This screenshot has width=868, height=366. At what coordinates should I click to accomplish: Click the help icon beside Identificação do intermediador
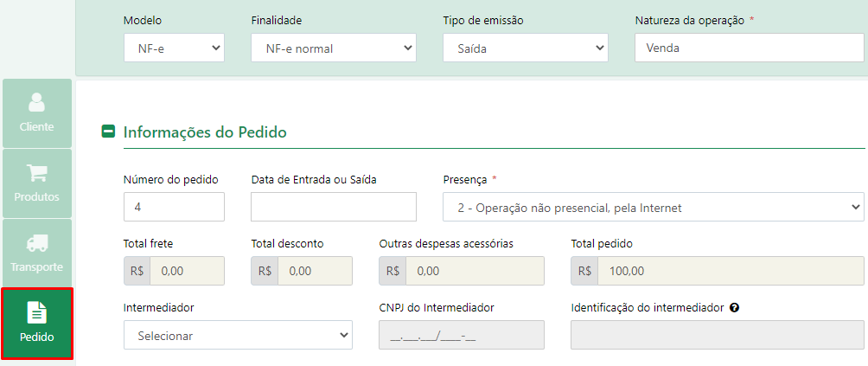735,308
